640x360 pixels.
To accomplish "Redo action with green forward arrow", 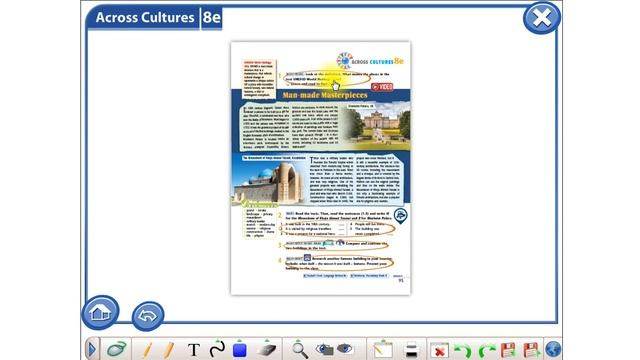I will [486, 350].
